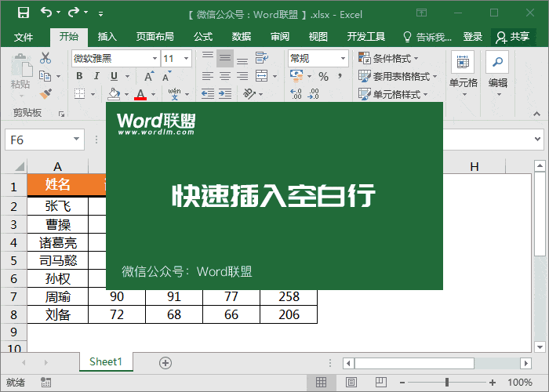Increase decimal places
Viewport: 549px width, 392px height.
(296, 94)
